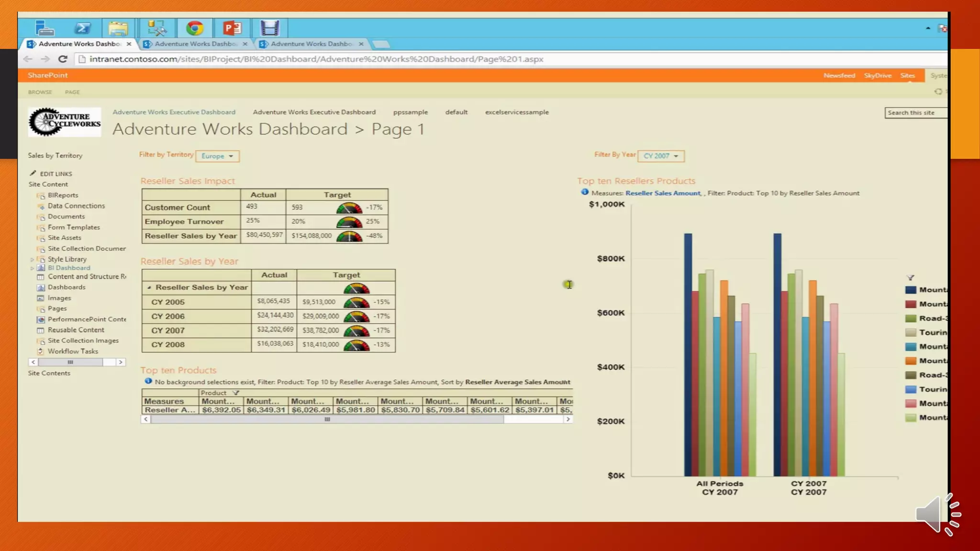This screenshot has height=551, width=980.
Task: Click the Dashboards list icon
Action: pyautogui.click(x=41, y=287)
